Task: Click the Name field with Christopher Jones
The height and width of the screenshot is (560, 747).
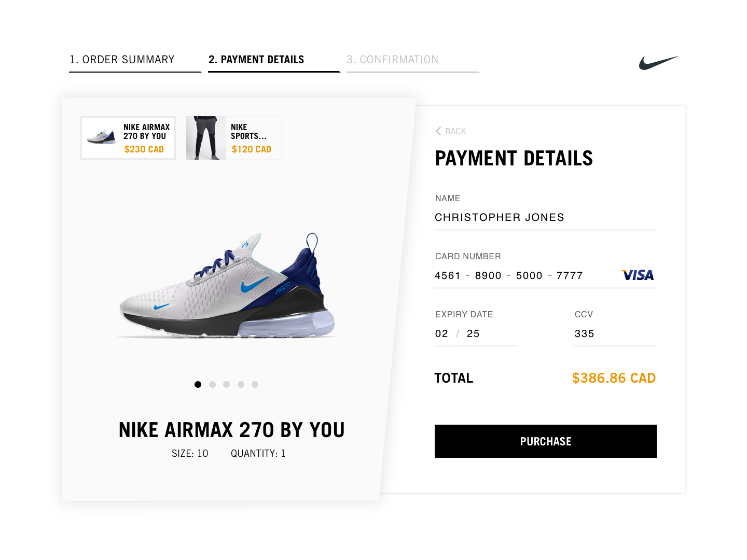Action: pyautogui.click(x=545, y=217)
